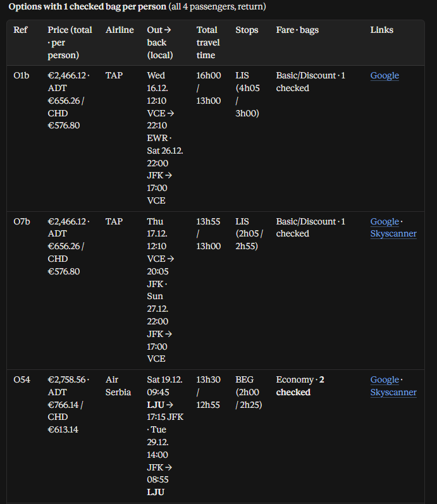This screenshot has width=437, height=504.
Task: Click the 13h30 / 12h55 travel time cell
Action: tap(208, 392)
